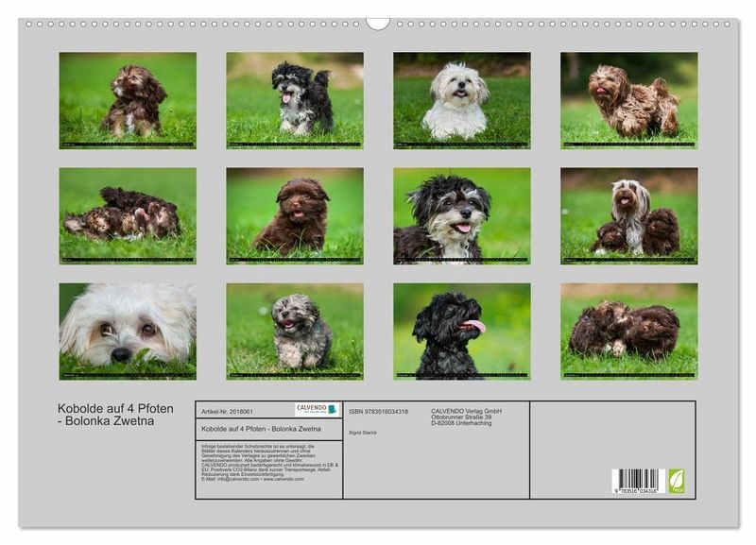Select the black-and-white puppy with tongue out, top row
756x545 pixels.
(x=295, y=100)
